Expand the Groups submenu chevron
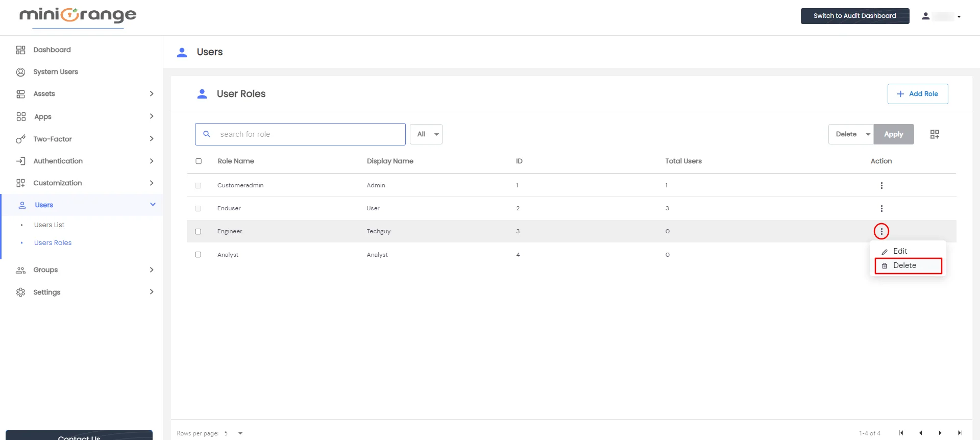This screenshot has height=440, width=980. tap(152, 270)
